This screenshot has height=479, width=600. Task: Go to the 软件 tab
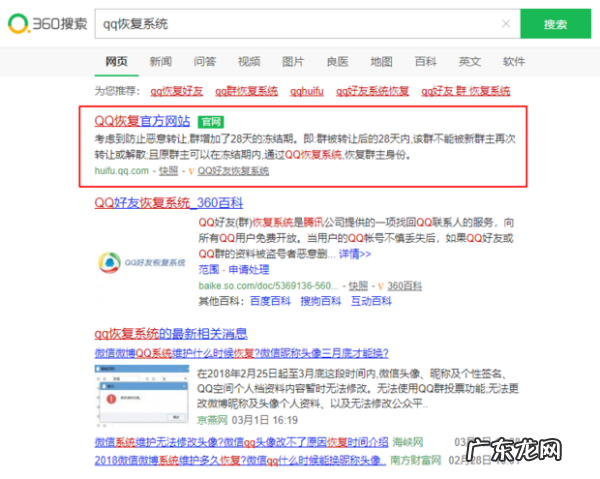(514, 61)
